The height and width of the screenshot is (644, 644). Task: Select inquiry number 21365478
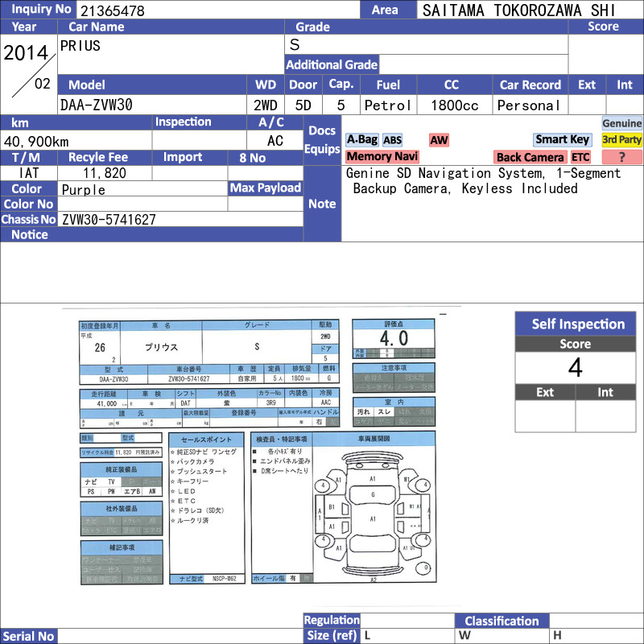pos(113,10)
